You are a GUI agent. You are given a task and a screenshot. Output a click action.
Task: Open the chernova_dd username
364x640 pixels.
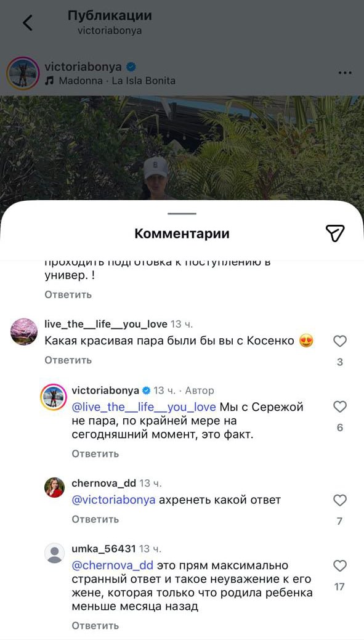[103, 484]
